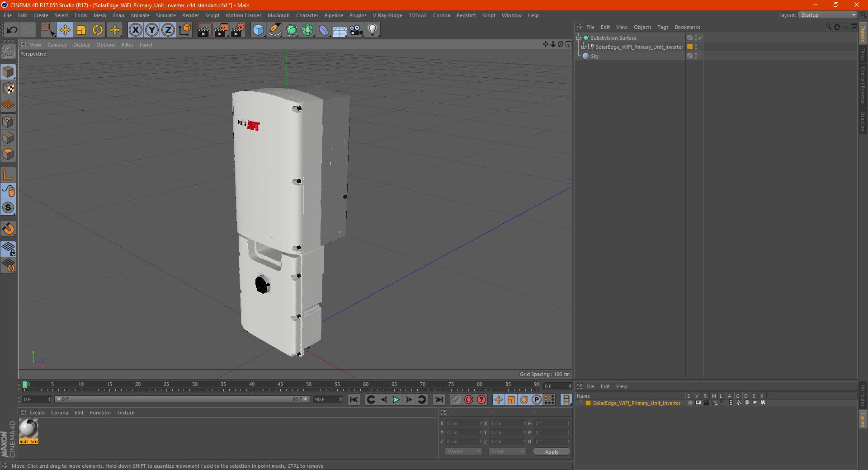Select the Sky object
The height and width of the screenshot is (470, 868).
(x=594, y=56)
